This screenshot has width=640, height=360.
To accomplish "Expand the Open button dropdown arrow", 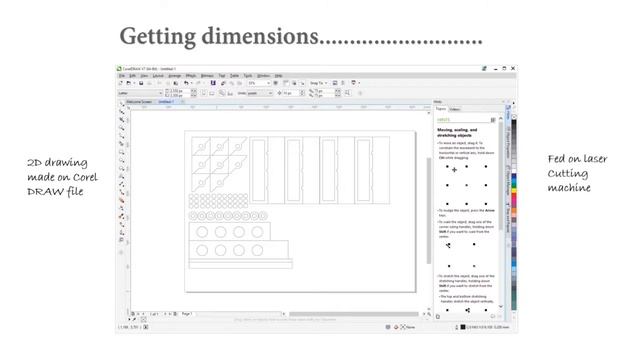I will click(133, 83).
